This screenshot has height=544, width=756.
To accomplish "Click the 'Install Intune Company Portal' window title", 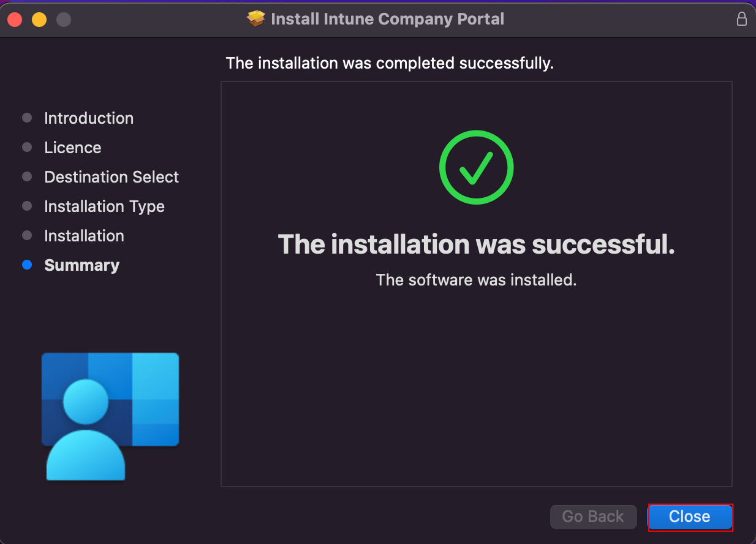I will click(387, 19).
